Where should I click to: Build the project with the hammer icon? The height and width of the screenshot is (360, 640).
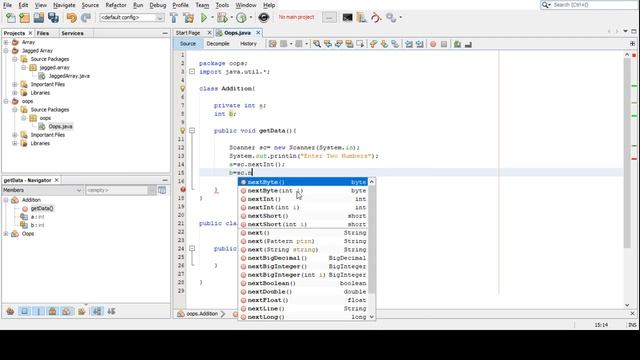[x=174, y=18]
